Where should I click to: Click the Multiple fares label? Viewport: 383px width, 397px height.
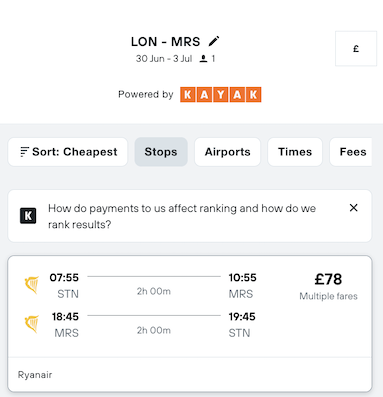[328, 296]
